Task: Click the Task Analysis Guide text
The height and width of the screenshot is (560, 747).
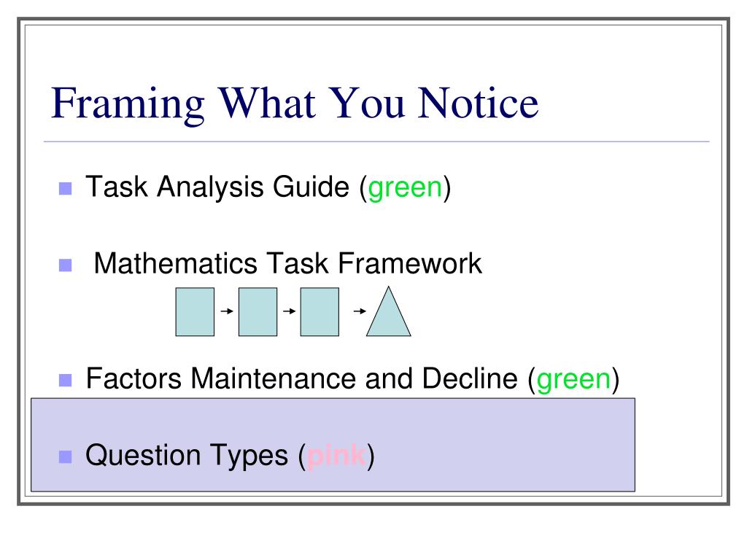Action: pyautogui.click(x=217, y=187)
